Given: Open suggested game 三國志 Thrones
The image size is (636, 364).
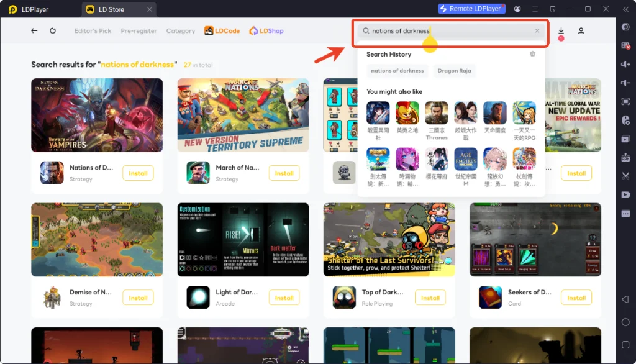Looking at the screenshot, I should pyautogui.click(x=437, y=121).
